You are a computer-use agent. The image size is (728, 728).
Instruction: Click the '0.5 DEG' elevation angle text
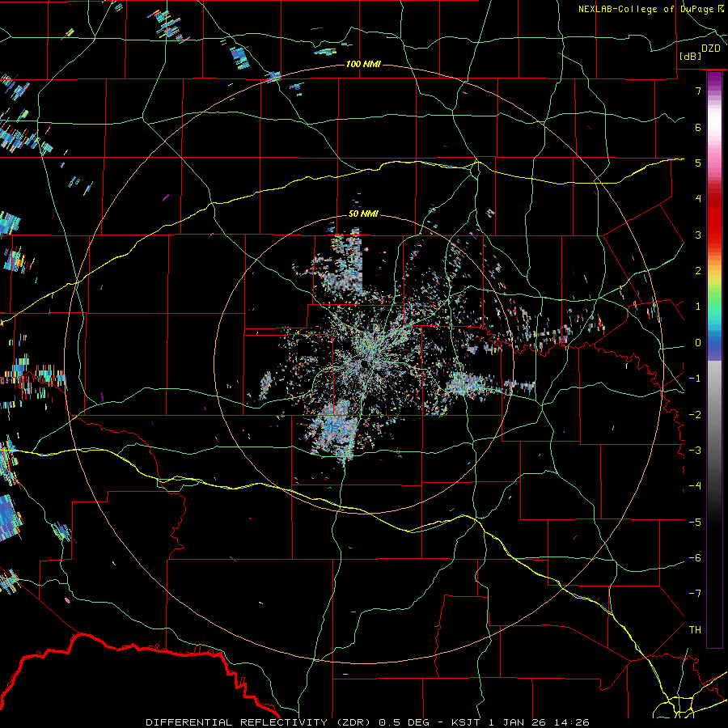click(404, 722)
